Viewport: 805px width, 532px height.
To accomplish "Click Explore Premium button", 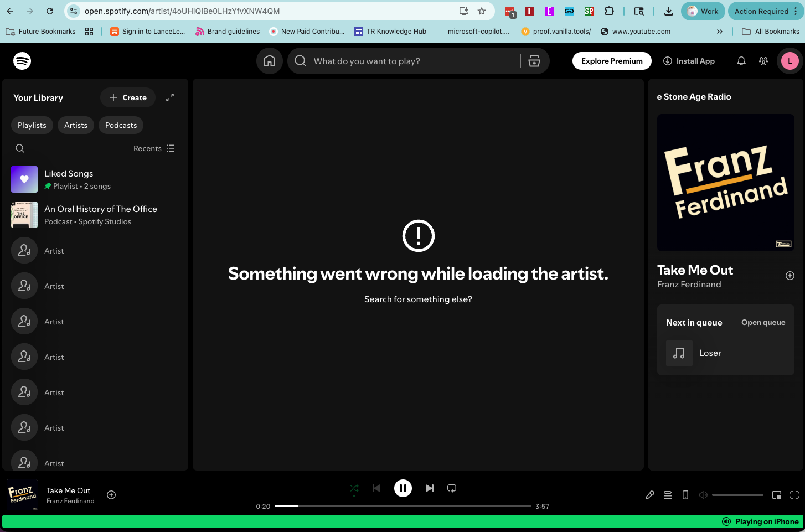I will (612, 61).
